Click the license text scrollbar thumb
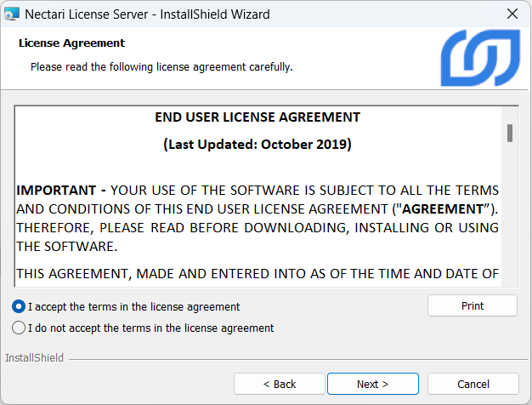Viewport: 532px width, 405px height. (510, 133)
